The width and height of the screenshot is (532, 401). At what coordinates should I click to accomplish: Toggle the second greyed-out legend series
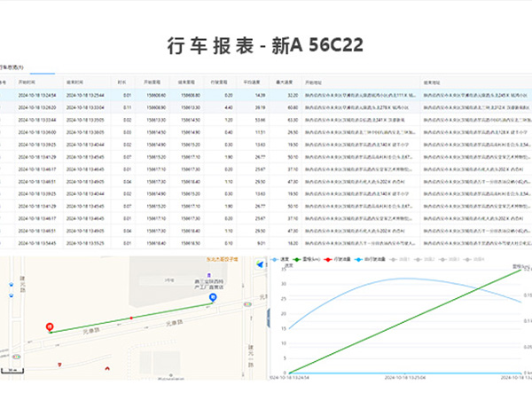coord(425,259)
